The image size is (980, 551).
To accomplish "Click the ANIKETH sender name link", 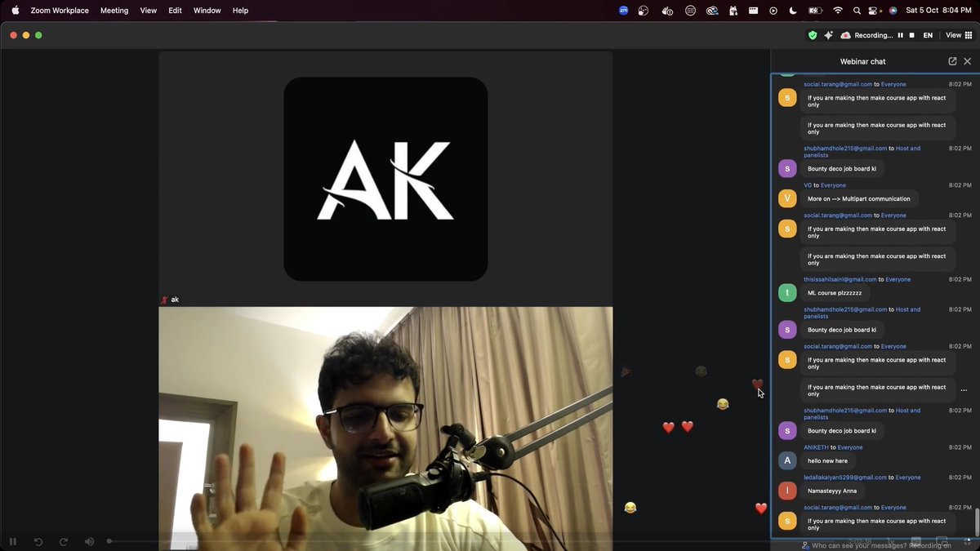I will [x=816, y=447].
